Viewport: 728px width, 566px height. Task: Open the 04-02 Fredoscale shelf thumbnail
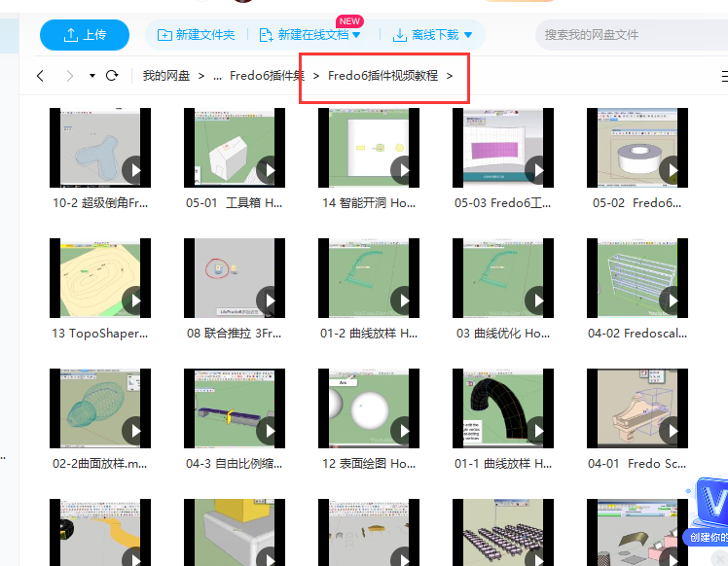637,278
